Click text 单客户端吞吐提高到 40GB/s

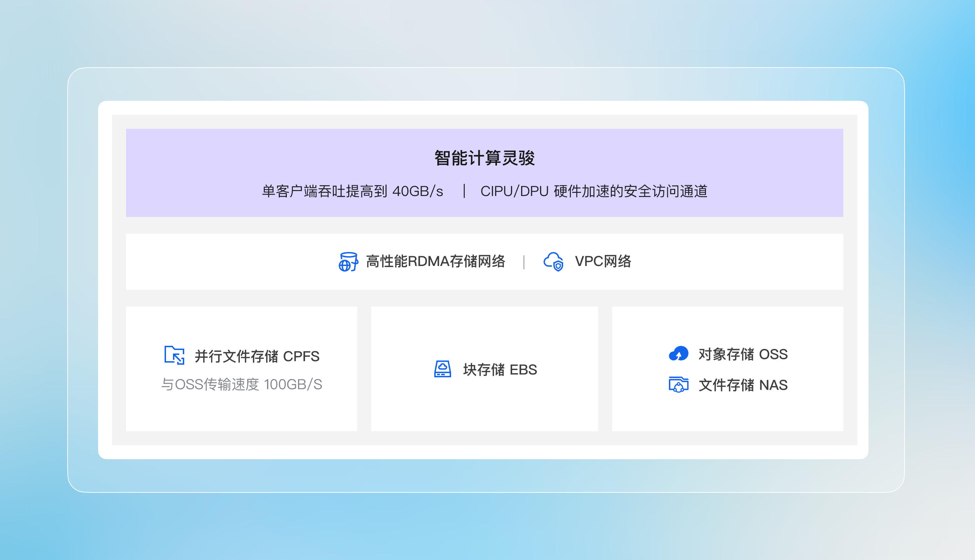(352, 191)
